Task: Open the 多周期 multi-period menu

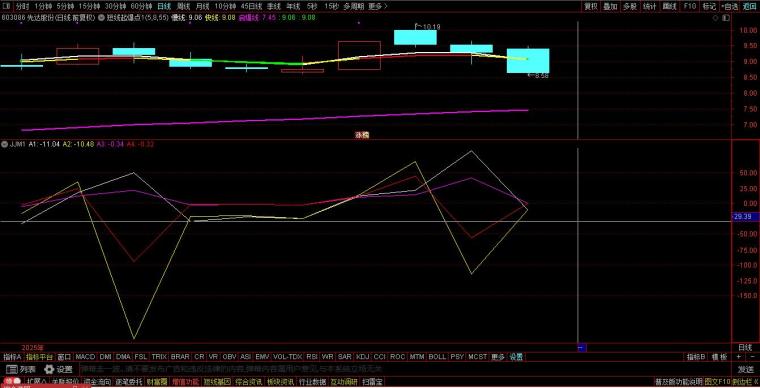Action: point(353,6)
